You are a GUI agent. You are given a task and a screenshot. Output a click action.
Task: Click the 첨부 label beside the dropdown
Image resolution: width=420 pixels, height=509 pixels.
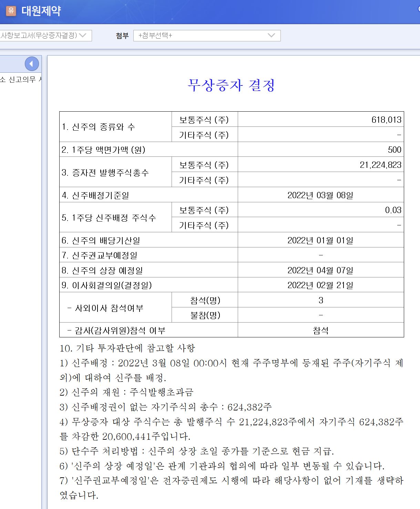point(122,36)
